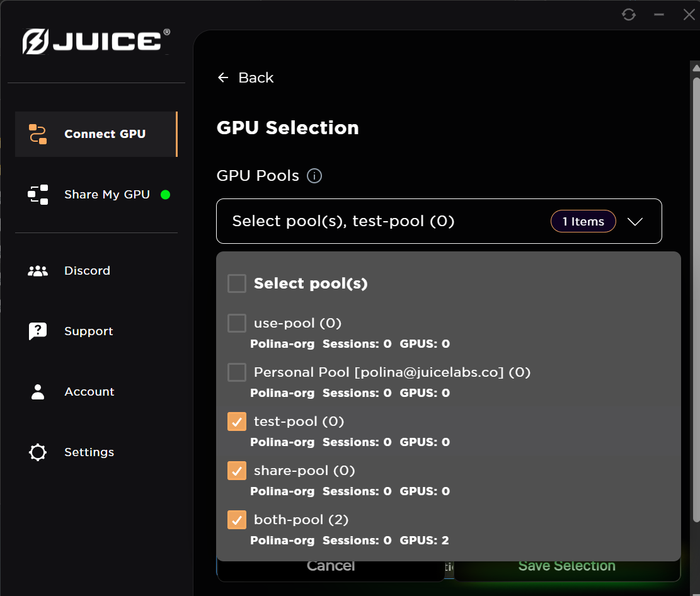Click the GPU Pools label

pos(258,176)
